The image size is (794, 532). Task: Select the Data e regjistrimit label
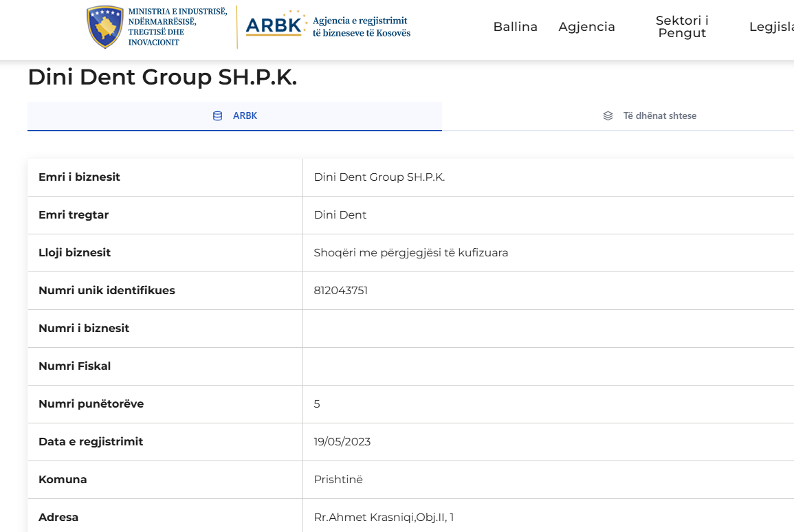(91, 442)
